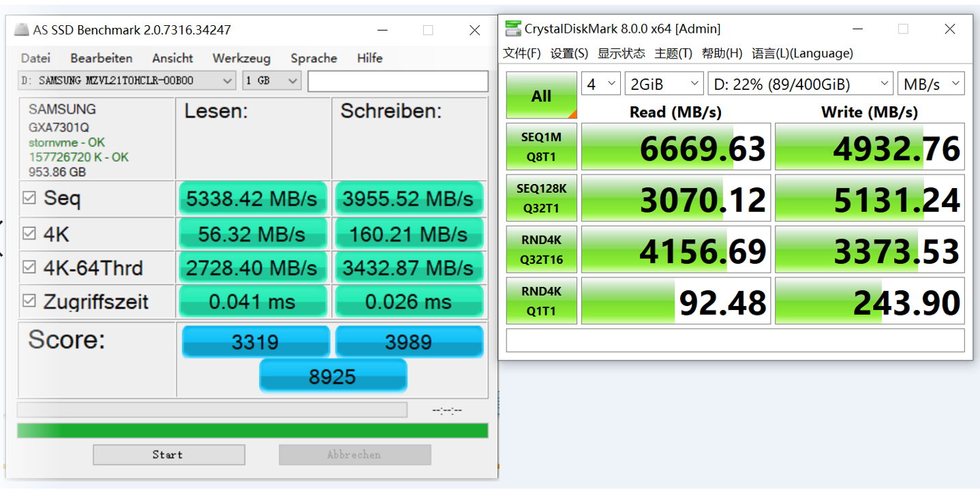The height and width of the screenshot is (490, 980).
Task: Click the green benchmark progress bar
Action: coord(252,431)
